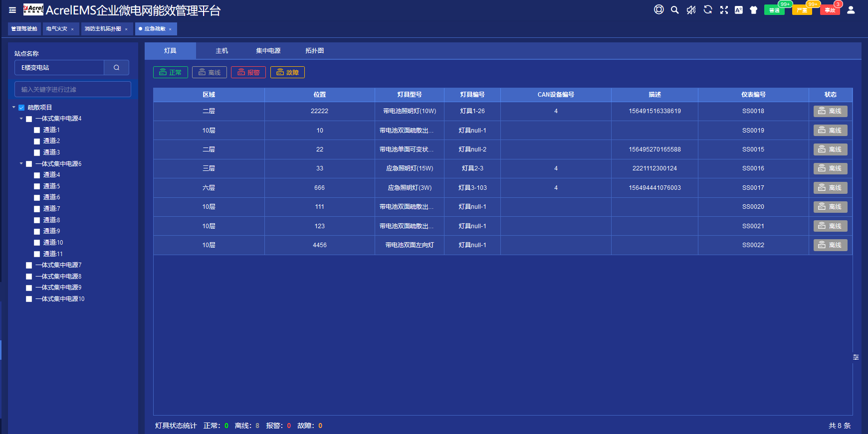Open the theme skin shirt icon
Image resolution: width=868 pixels, height=434 pixels.
tap(753, 10)
